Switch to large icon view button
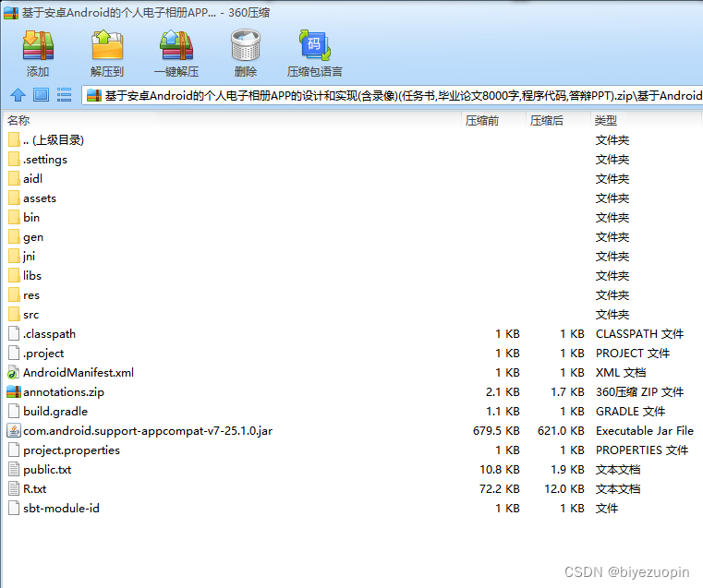 tap(42, 95)
